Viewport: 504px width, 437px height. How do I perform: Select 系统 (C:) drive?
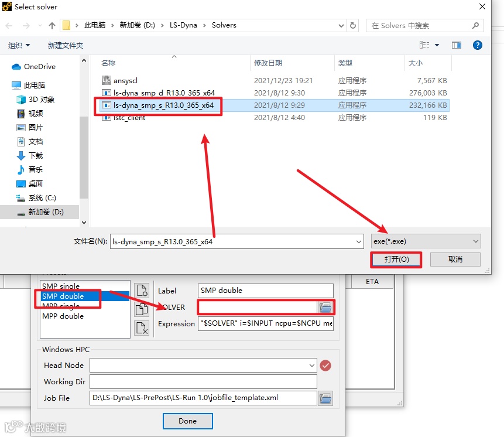pyautogui.click(x=36, y=198)
